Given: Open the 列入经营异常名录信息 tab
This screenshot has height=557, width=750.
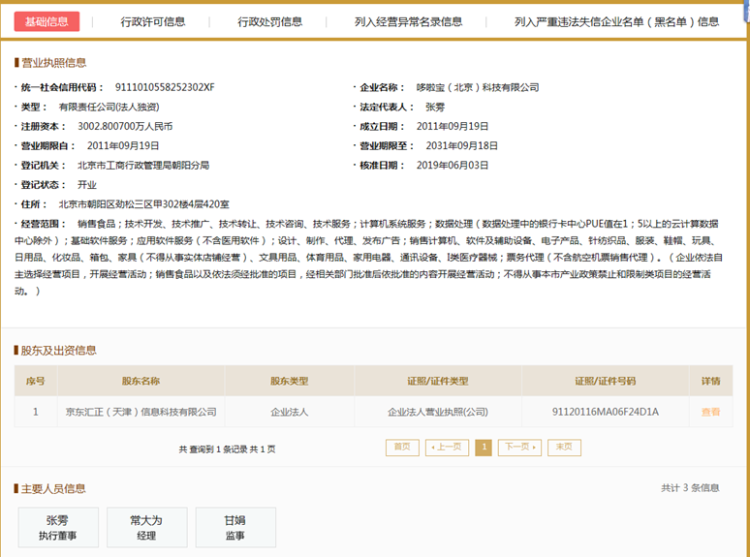Looking at the screenshot, I should click(408, 21).
